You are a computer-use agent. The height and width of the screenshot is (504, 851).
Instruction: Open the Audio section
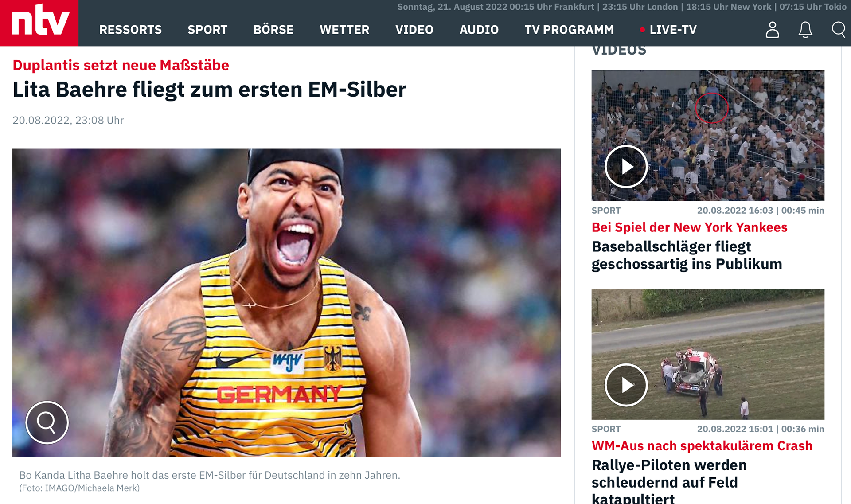[x=479, y=30]
